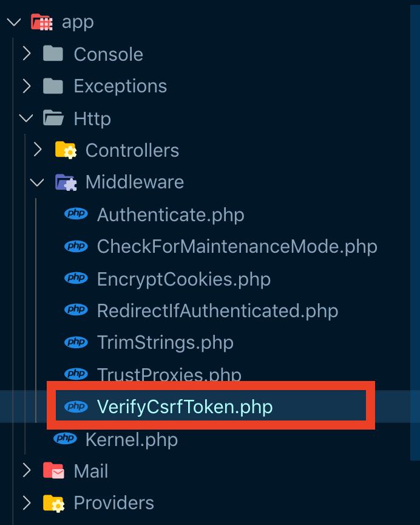Click the PHP icon beside Kernel.php
The image size is (420, 525).
65,439
